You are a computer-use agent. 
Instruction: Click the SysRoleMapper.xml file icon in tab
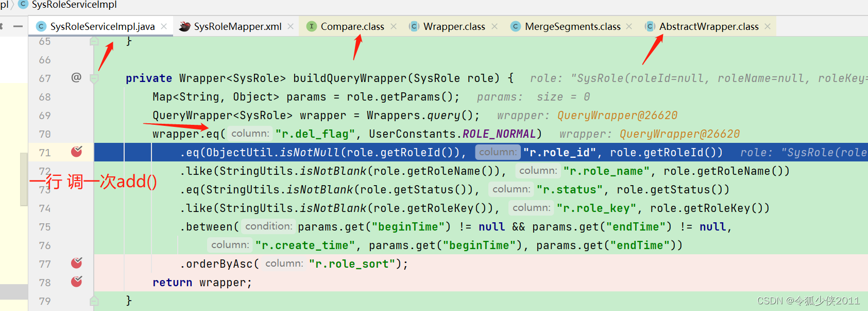coord(185,26)
